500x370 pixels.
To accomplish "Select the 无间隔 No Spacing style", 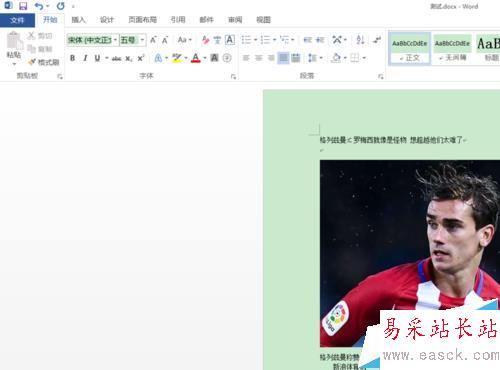I will click(x=452, y=49).
